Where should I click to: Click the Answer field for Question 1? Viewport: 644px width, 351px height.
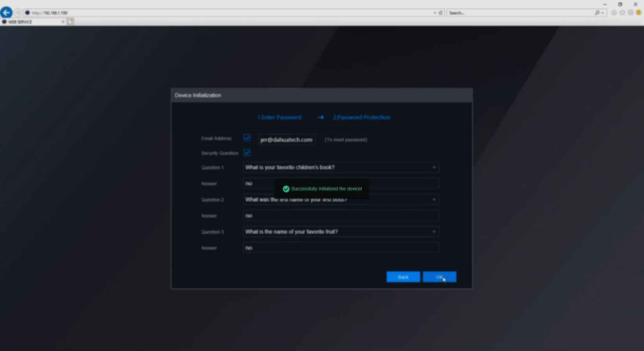pyautogui.click(x=341, y=183)
